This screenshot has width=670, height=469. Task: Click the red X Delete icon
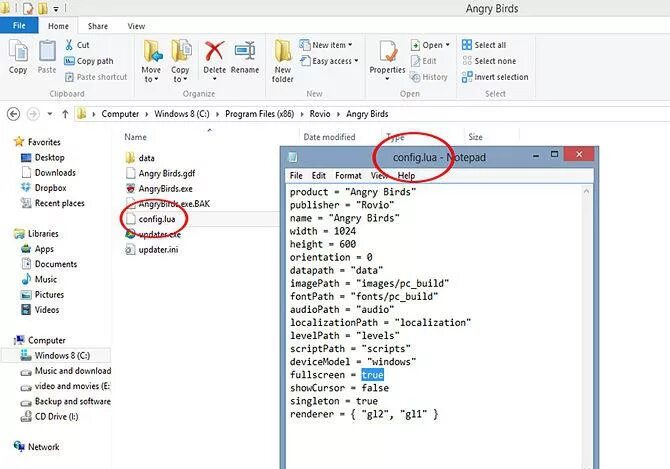215,51
